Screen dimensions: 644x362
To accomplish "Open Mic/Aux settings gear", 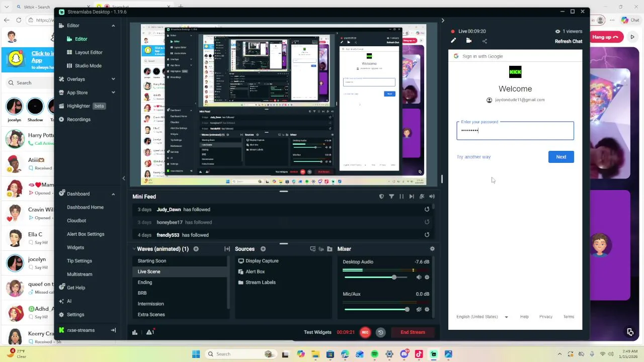I will (427, 310).
